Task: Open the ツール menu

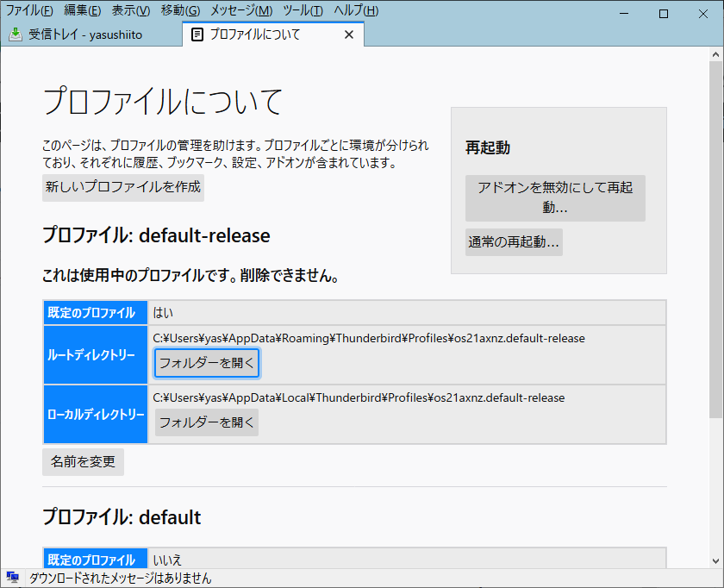Action: [301, 10]
